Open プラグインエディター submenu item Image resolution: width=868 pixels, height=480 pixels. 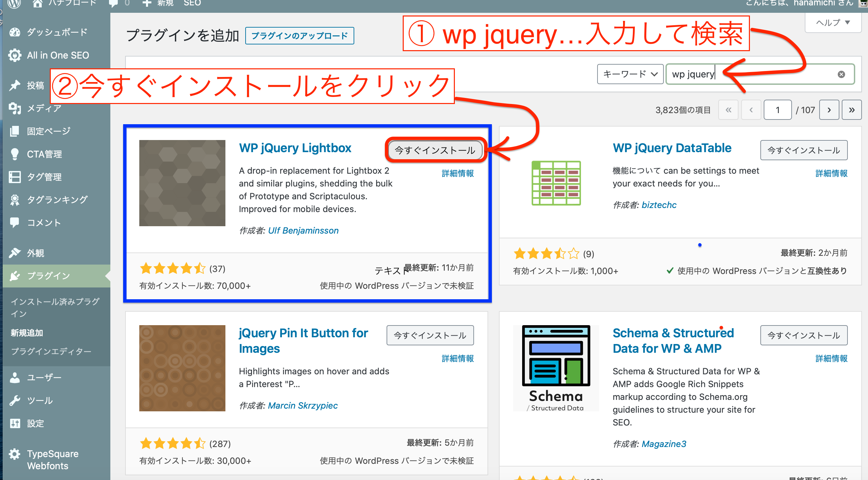tap(51, 351)
